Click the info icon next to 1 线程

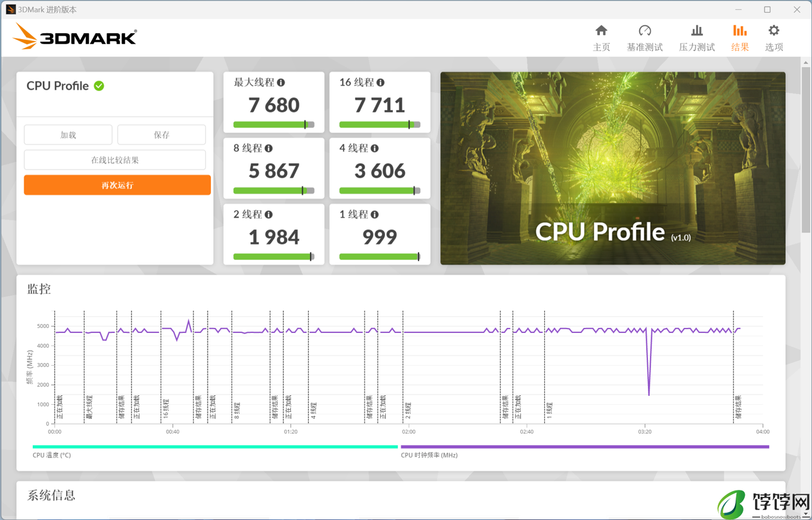point(375,215)
